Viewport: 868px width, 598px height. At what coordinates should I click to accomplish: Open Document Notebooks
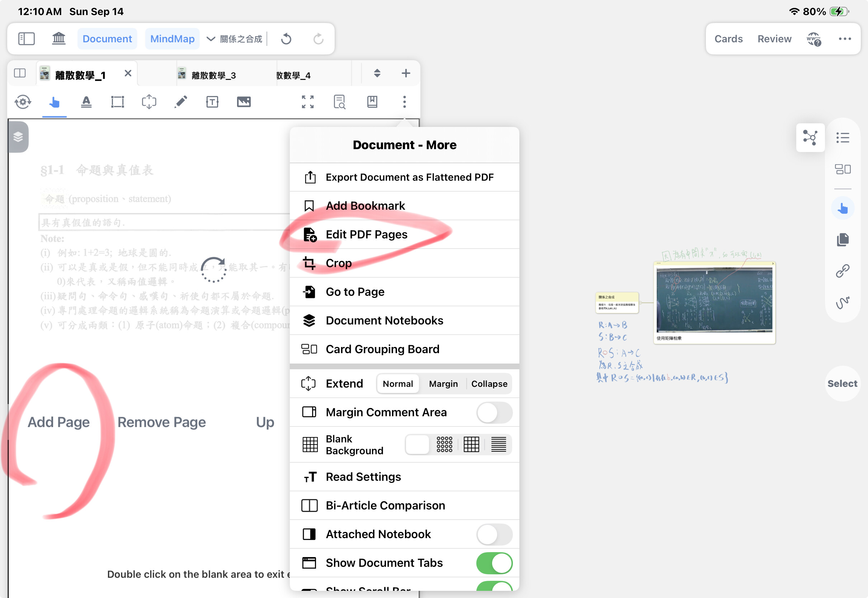[404, 321]
